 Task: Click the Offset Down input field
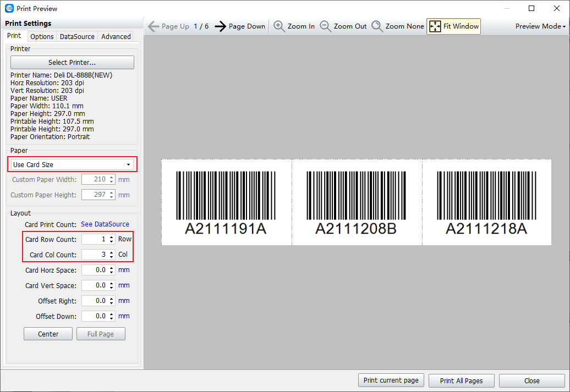tap(95, 317)
